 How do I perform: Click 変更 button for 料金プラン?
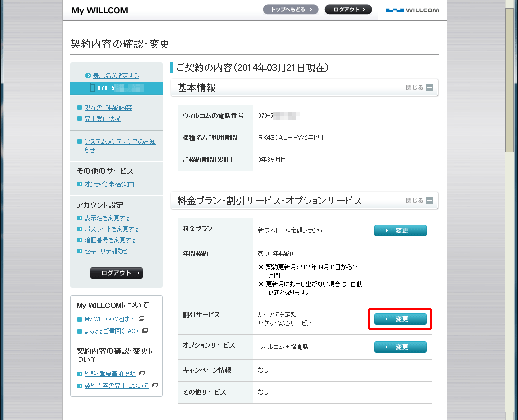pos(400,231)
